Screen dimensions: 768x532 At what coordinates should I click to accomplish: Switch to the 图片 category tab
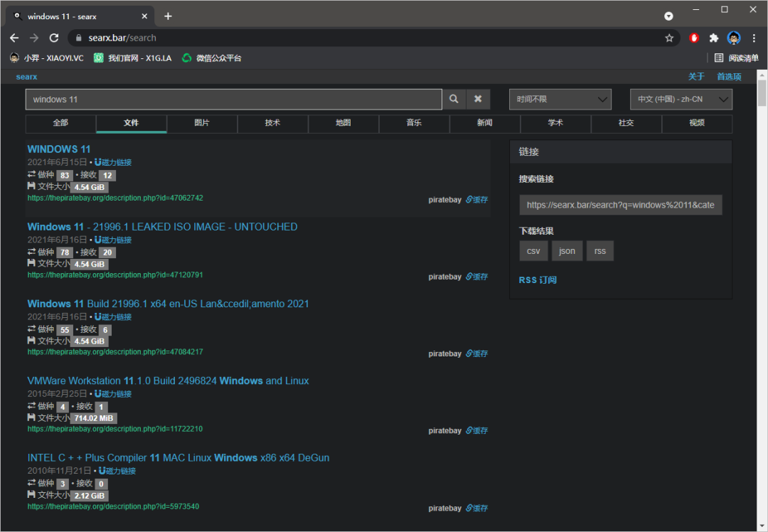pyautogui.click(x=202, y=123)
